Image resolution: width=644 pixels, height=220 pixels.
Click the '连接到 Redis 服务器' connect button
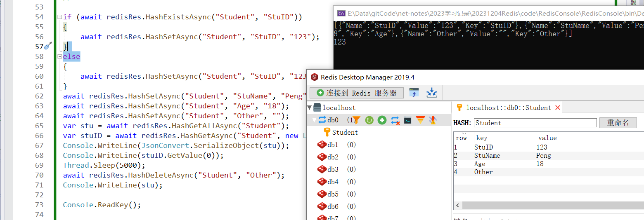tap(356, 93)
